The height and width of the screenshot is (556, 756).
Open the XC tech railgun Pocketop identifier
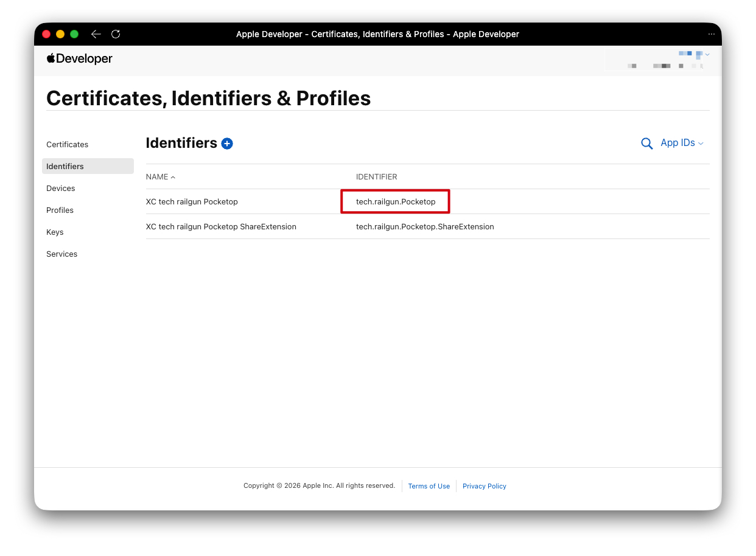(x=192, y=202)
